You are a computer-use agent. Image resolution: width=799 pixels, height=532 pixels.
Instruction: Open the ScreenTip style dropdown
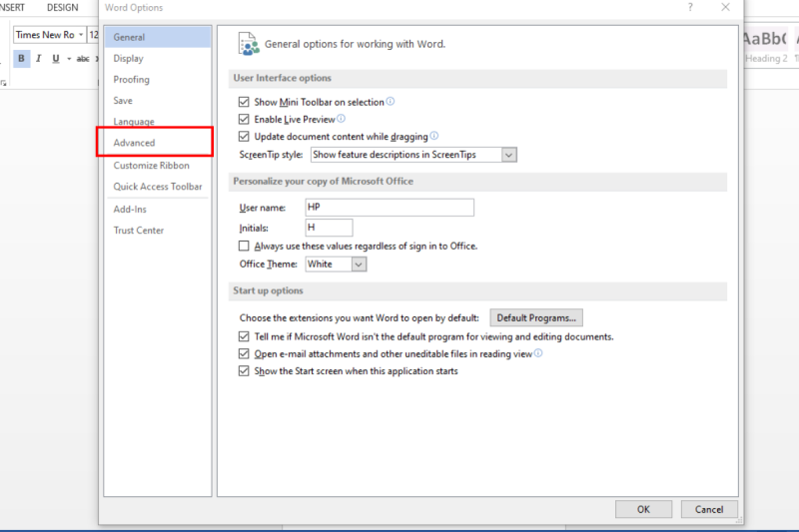[508, 155]
